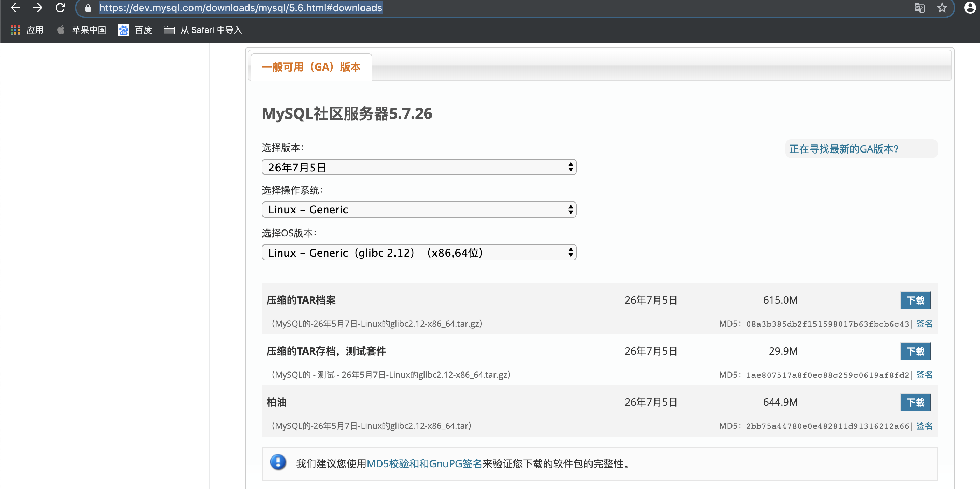Click the 29.9M file size
980x489 pixels.
tap(783, 351)
